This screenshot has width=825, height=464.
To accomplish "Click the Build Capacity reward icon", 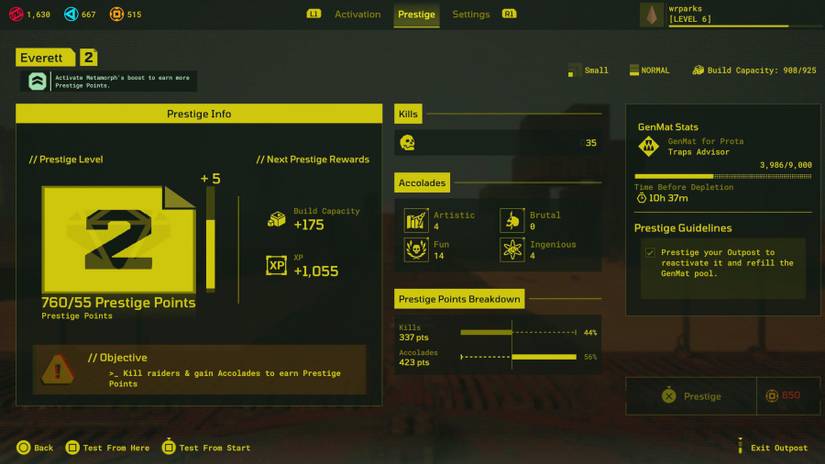I will click(x=276, y=219).
